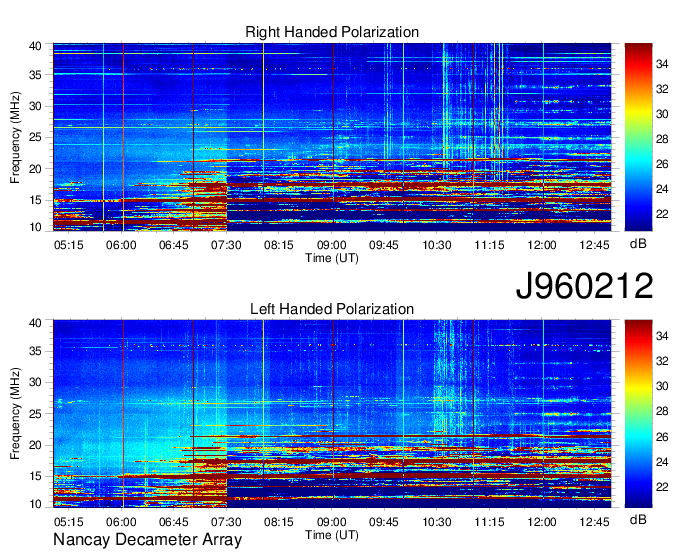Click the 10 MHz tick of the Right Handed plot

(35, 227)
